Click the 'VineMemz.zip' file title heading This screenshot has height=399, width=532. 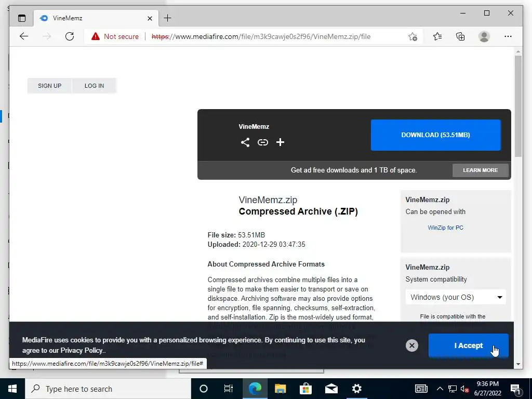pos(268,200)
